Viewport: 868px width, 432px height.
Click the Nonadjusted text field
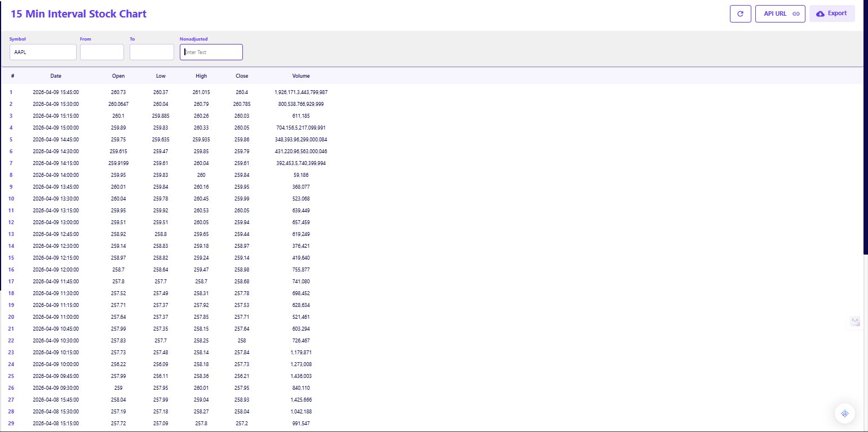coord(211,52)
